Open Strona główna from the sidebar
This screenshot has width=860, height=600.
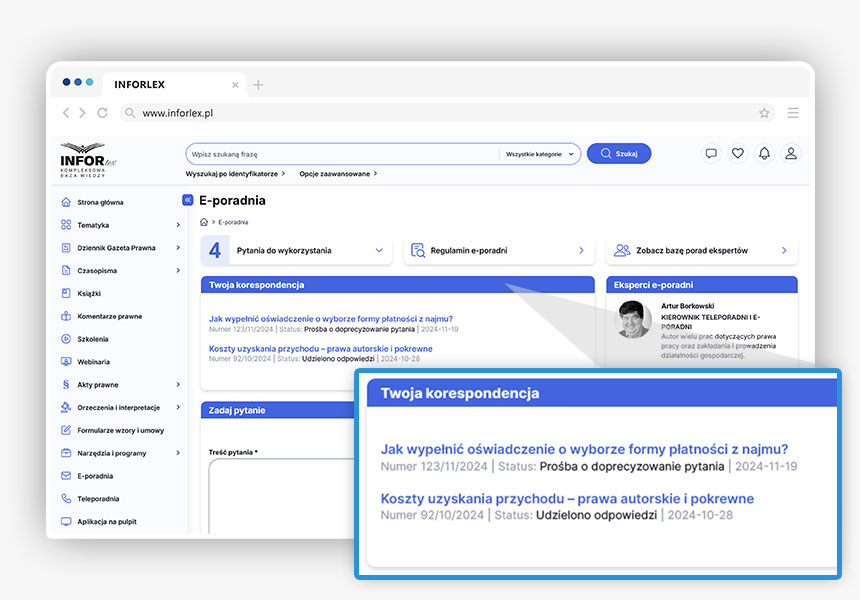pyautogui.click(x=100, y=202)
